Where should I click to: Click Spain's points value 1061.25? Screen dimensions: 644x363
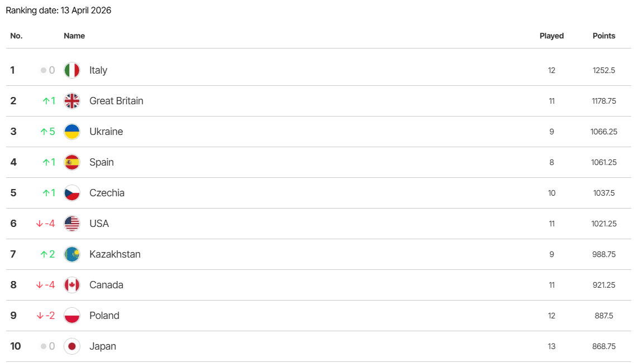point(604,162)
